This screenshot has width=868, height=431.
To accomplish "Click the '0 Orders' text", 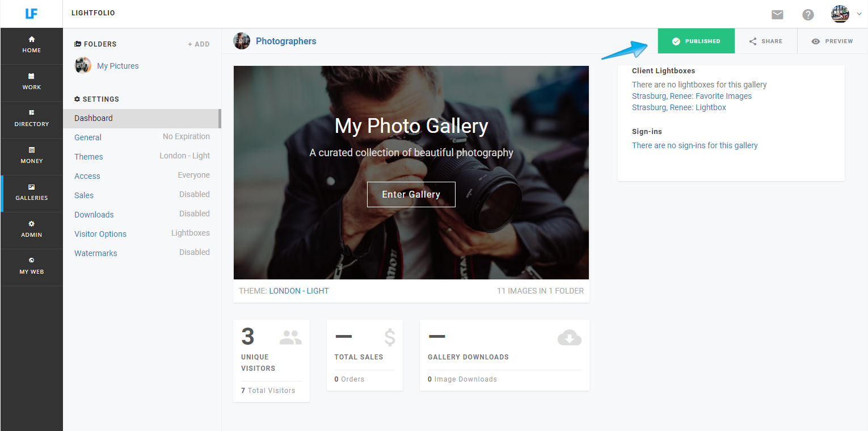I will 349,379.
